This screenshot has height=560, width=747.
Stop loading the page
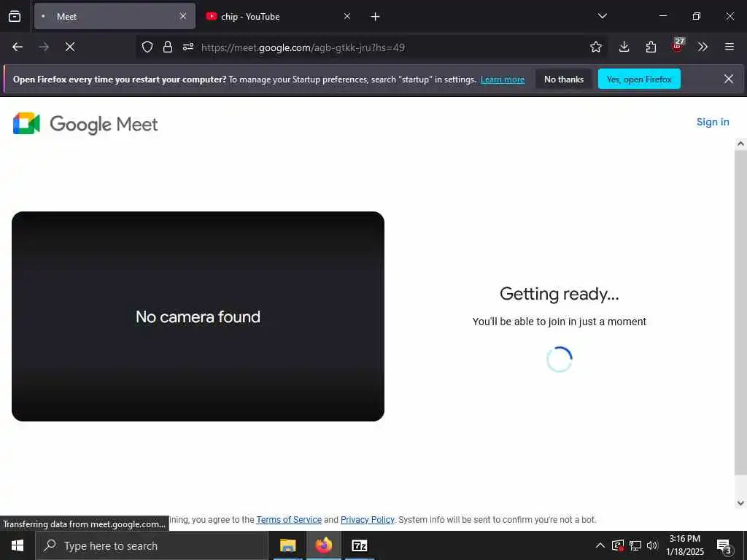(70, 47)
